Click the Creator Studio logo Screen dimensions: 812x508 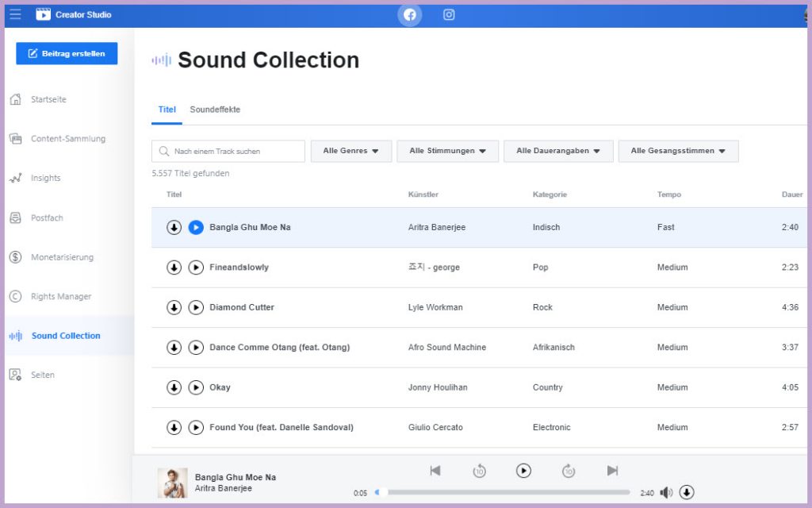point(73,14)
